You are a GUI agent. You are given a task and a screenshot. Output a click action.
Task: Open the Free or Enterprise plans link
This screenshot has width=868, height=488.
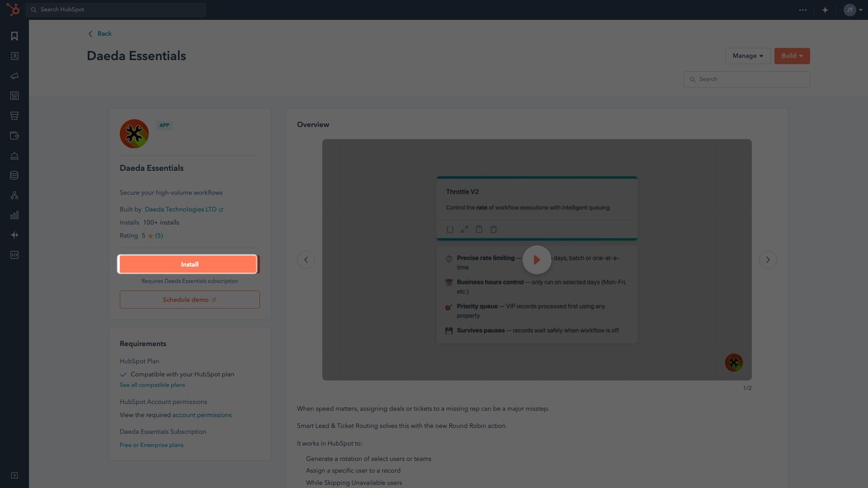pyautogui.click(x=151, y=445)
